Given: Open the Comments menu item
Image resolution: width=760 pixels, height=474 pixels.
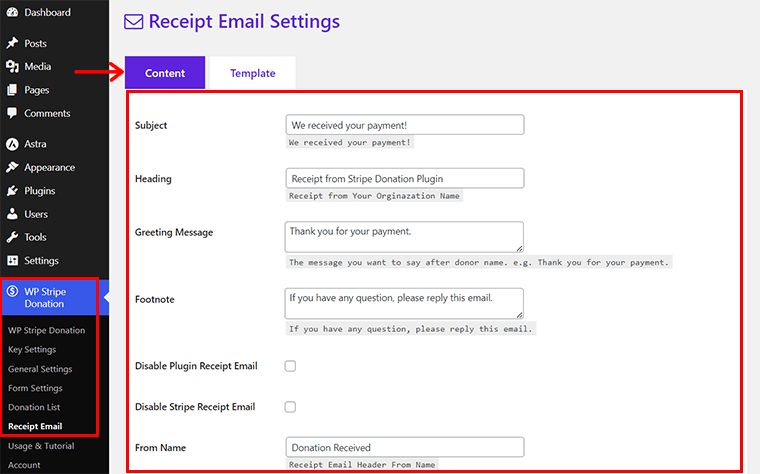Looking at the screenshot, I should point(48,113).
